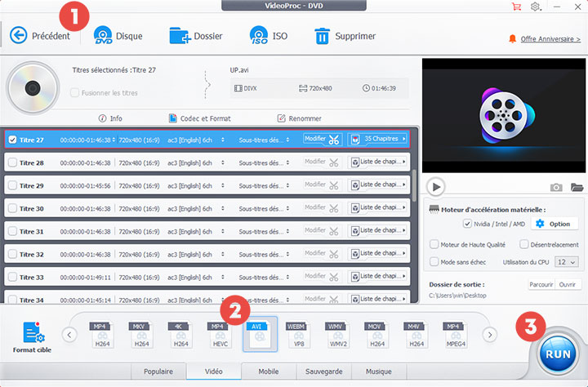Select the WMV WMV2 format
Screen dimensions: 588x387
(338, 334)
